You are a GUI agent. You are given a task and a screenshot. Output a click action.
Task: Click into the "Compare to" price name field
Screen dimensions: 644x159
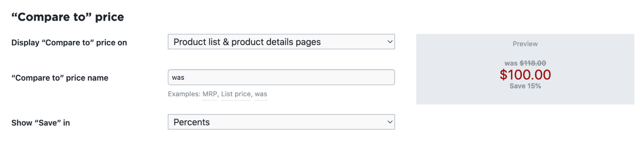point(281,77)
